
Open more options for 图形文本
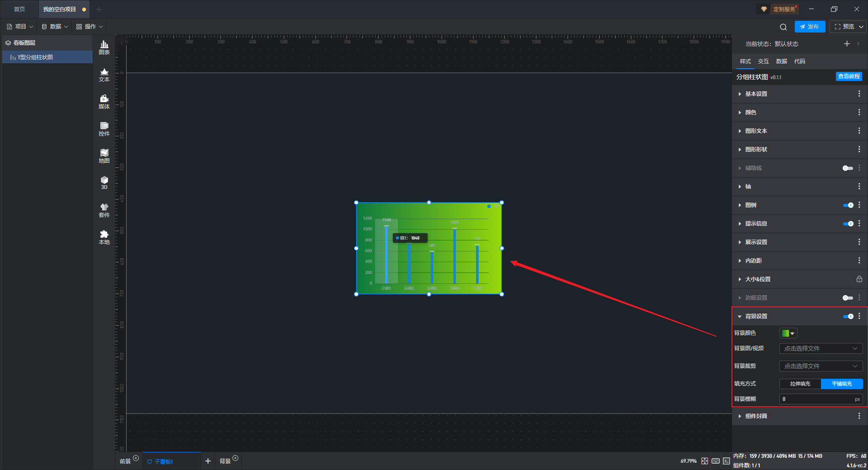(x=859, y=131)
